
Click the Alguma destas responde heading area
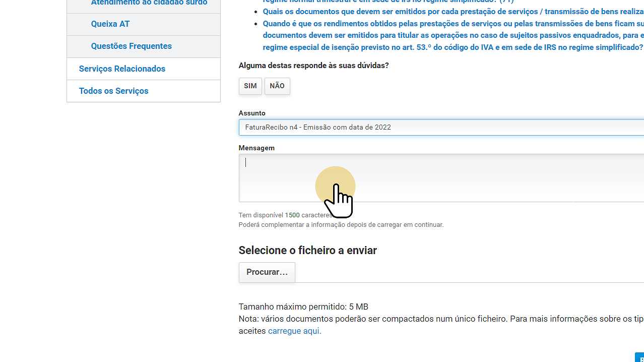[313, 65]
